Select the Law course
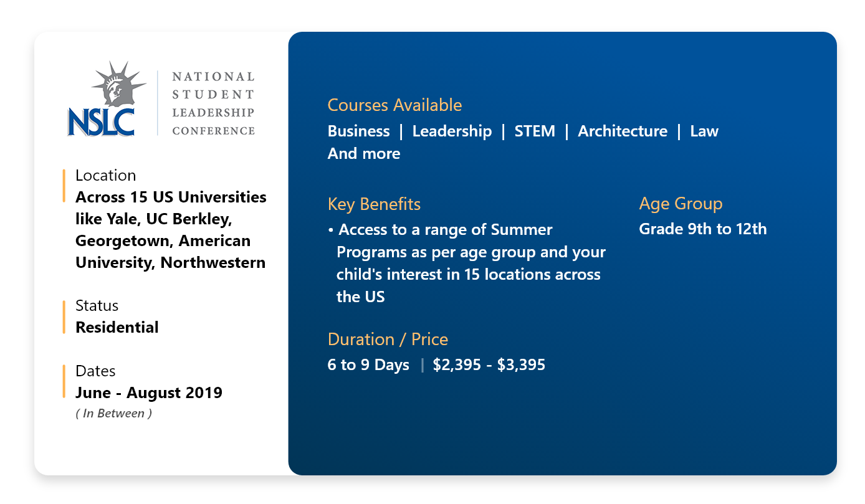The width and height of the screenshot is (865, 504). coord(704,131)
